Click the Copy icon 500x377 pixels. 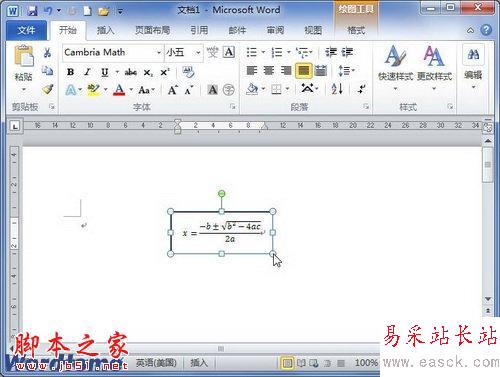(x=47, y=70)
